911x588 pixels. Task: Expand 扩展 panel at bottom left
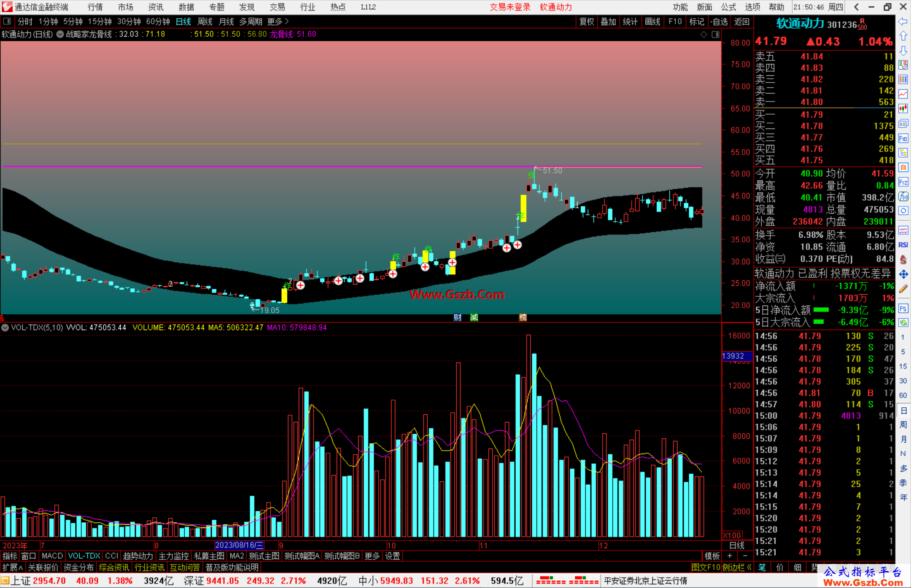pos(13,567)
